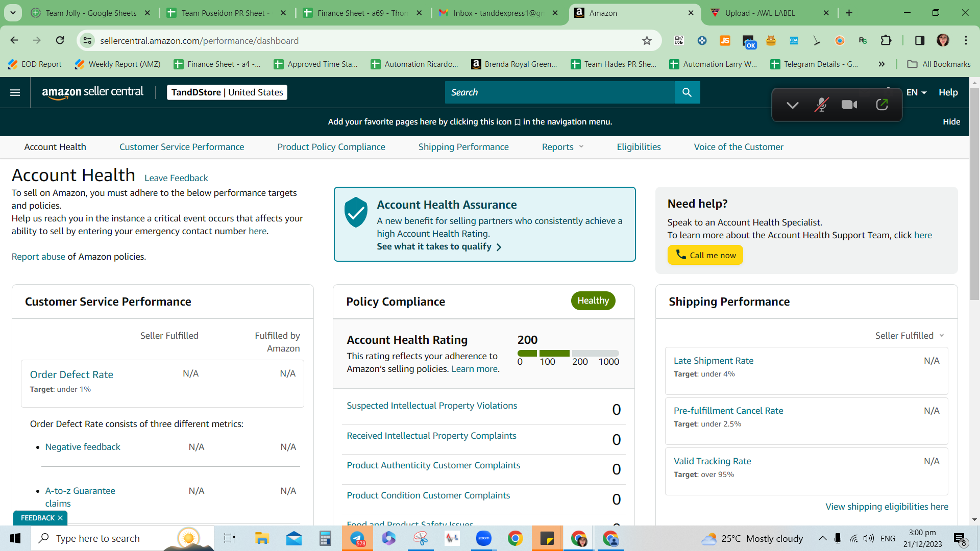Open the Help link
Image resolution: width=980 pixels, height=551 pixels.
coord(948,92)
